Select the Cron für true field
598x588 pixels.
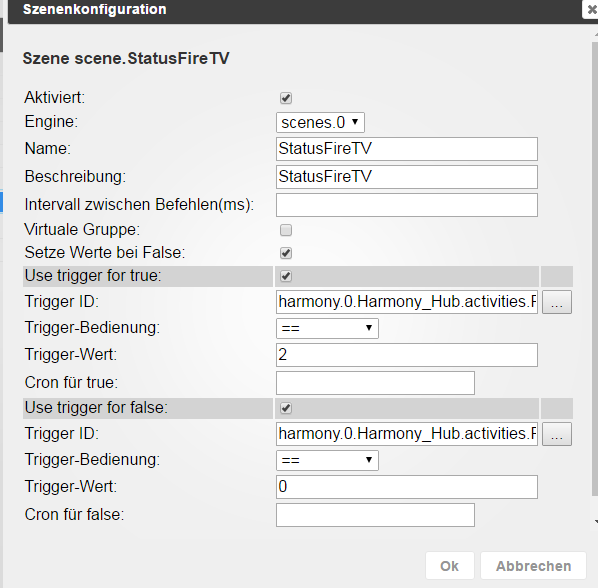pos(375,383)
